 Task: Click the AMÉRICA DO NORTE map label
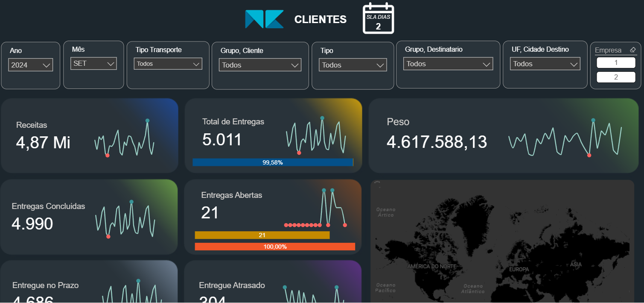(x=432, y=266)
